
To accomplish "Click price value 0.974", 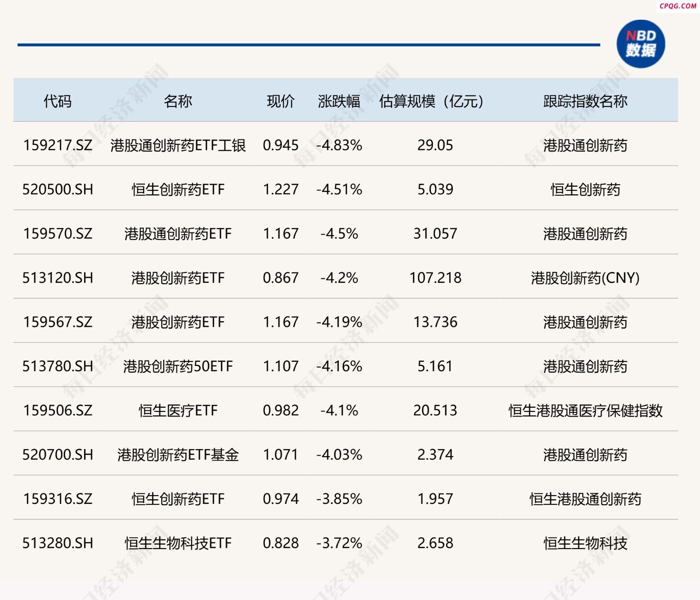I will (281, 499).
